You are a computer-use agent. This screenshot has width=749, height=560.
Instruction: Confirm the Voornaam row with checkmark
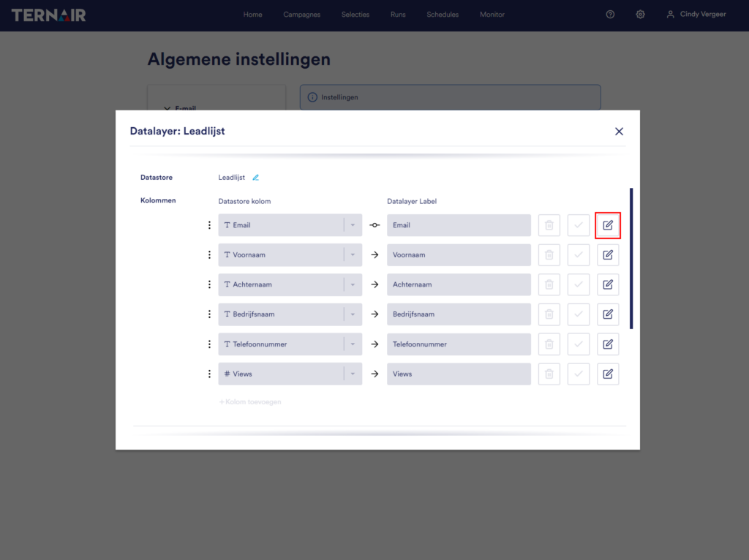[x=579, y=255]
